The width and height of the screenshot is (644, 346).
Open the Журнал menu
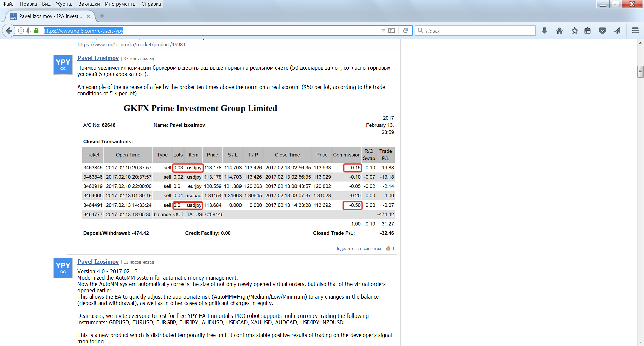[x=65, y=4]
